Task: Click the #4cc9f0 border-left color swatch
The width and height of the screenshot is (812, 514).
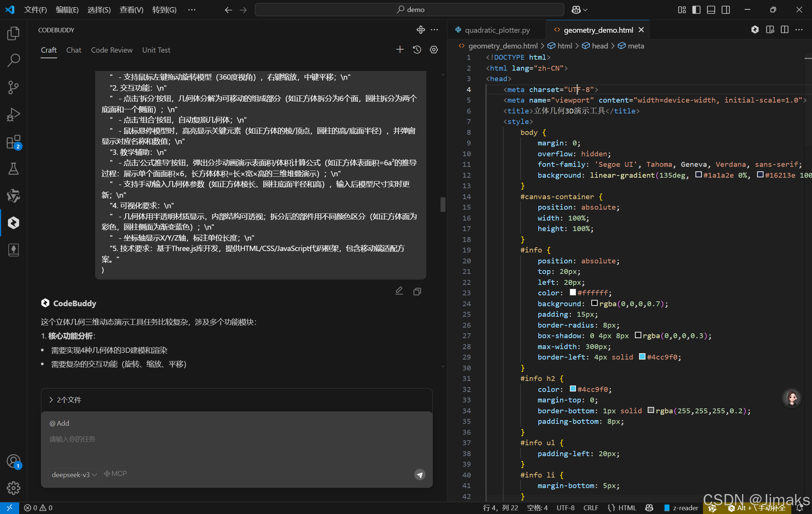Action: (x=642, y=357)
